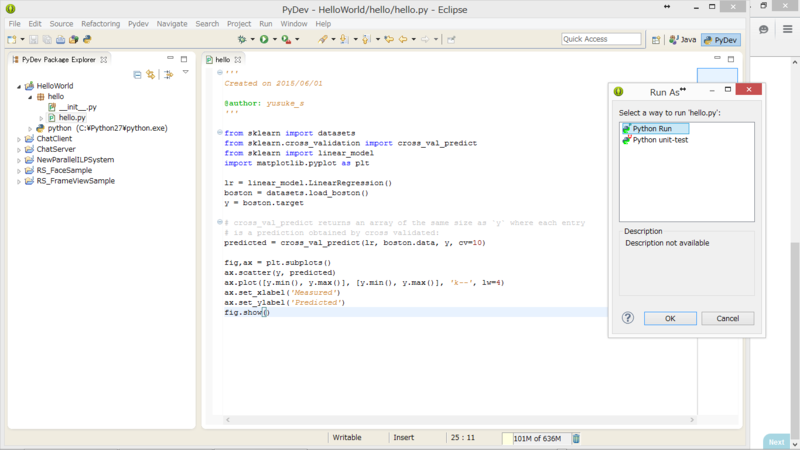Viewport: 800px width, 450px height.
Task: Collapse the hello package node
Action: tap(30, 97)
